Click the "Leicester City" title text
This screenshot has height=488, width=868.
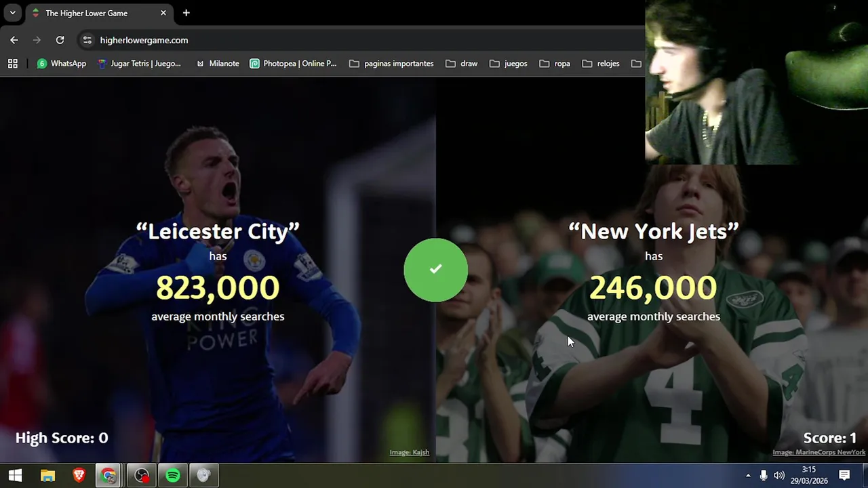click(218, 231)
